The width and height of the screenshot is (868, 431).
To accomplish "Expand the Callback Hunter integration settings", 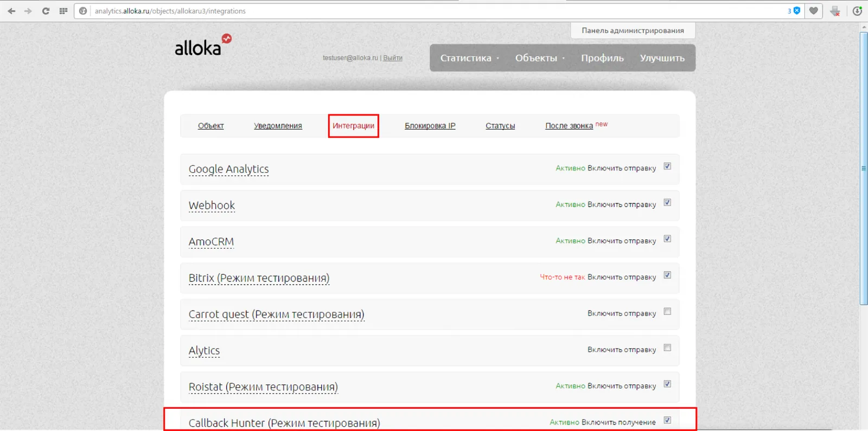I will [284, 423].
